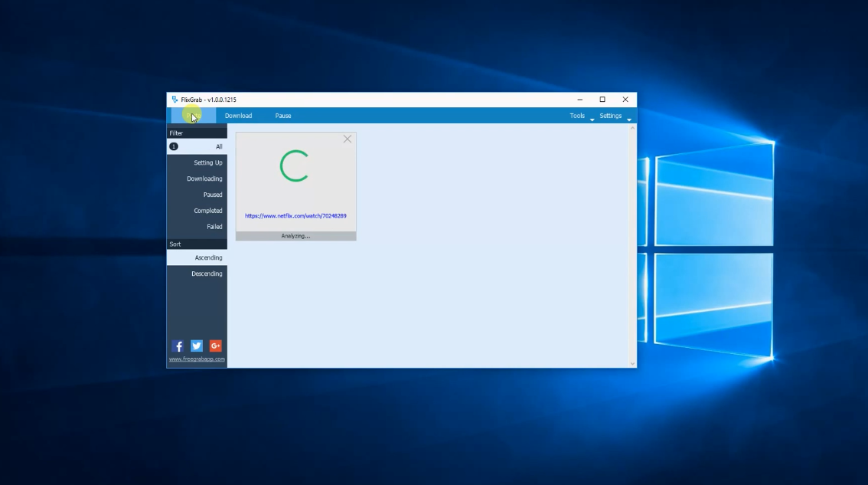Maximize the FlixGrab window

(602, 100)
